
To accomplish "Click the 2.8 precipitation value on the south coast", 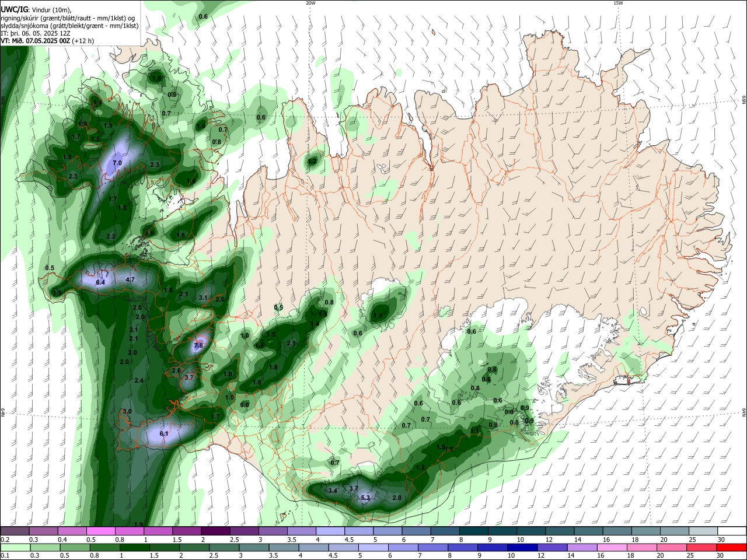I will click(x=397, y=498).
